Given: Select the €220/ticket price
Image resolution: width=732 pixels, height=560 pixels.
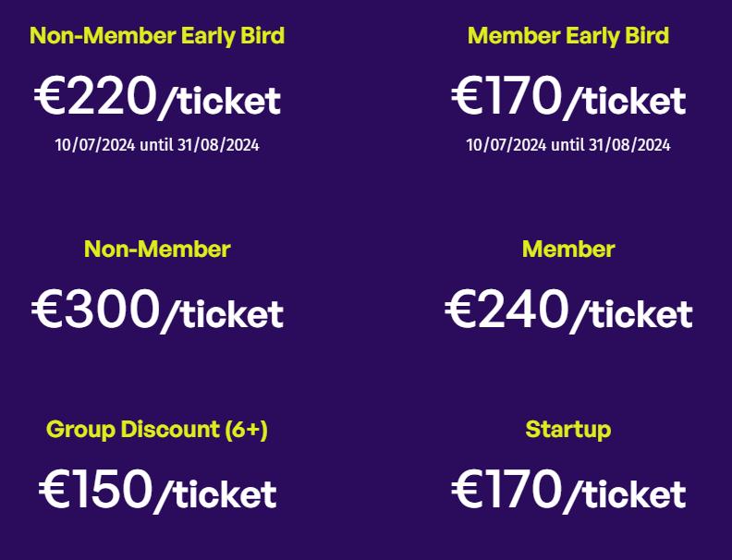Looking at the screenshot, I should [157, 97].
